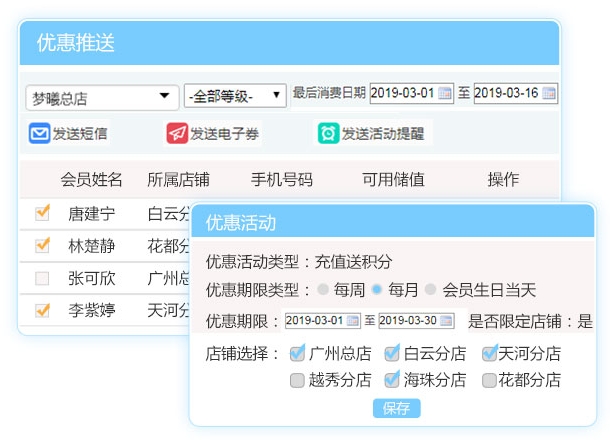The width and height of the screenshot is (616, 448).
Task: Click the promotion end date 2019-03-30 field
Action: point(416,321)
